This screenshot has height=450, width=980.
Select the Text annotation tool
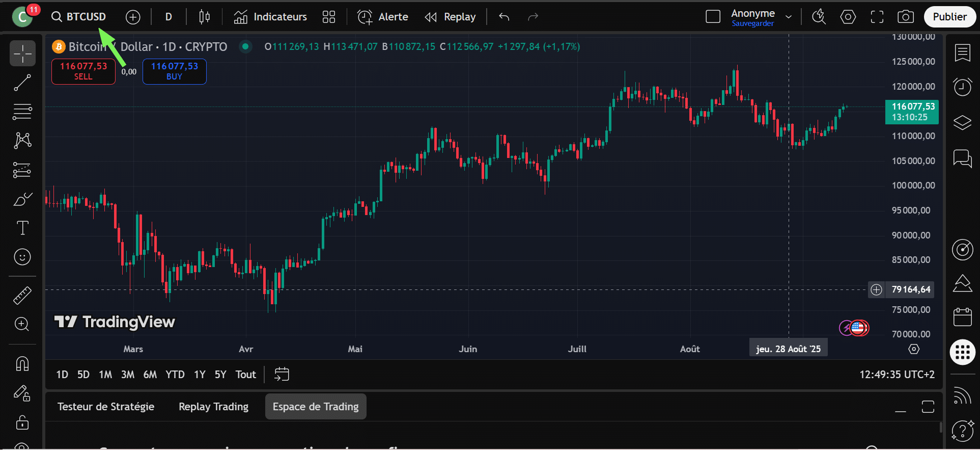coord(22,228)
